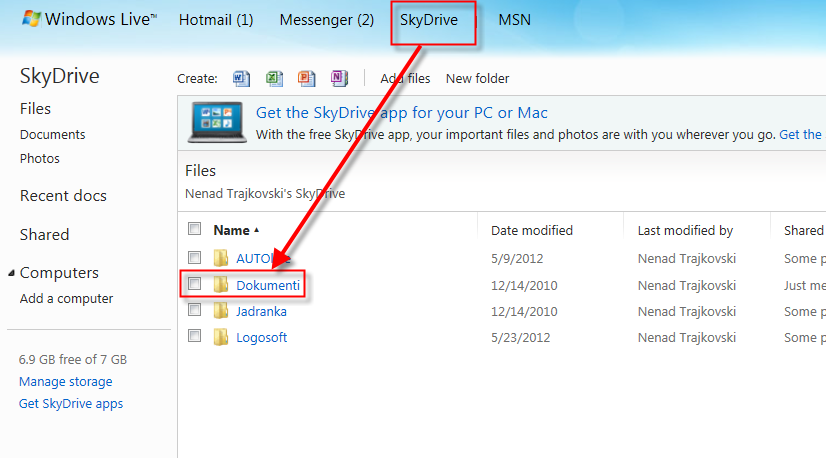Click the New folder button
826x458 pixels.
pos(477,78)
